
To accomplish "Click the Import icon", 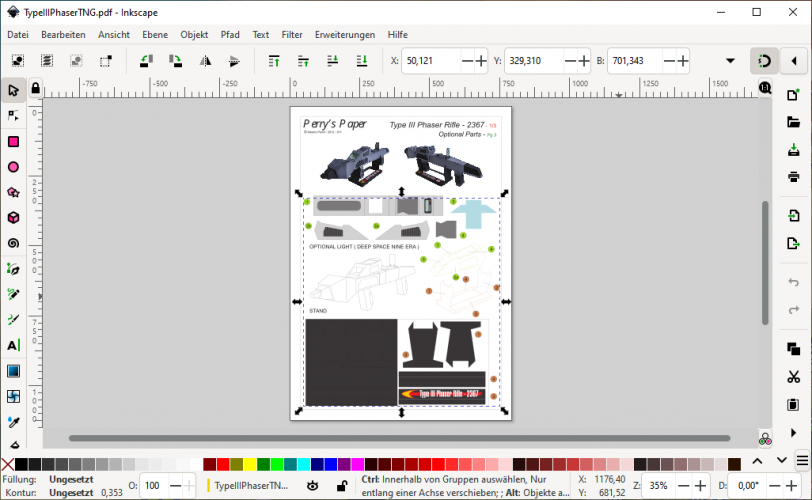I will pyautogui.click(x=793, y=215).
